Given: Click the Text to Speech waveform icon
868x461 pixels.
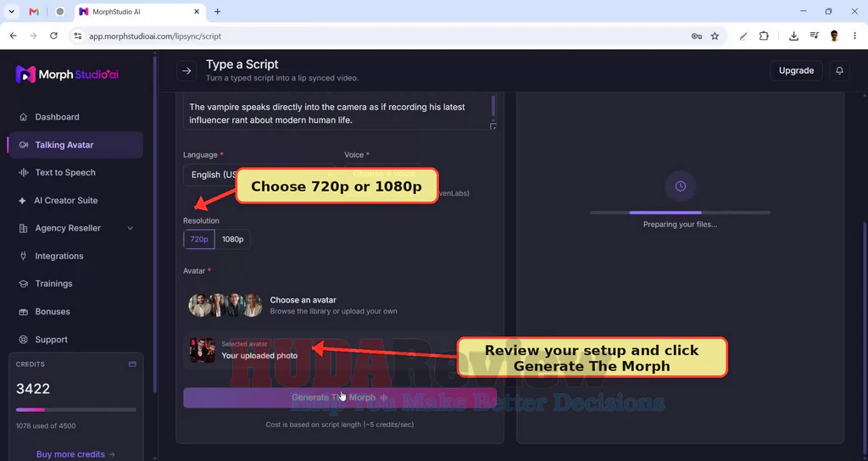Looking at the screenshot, I should [x=23, y=172].
